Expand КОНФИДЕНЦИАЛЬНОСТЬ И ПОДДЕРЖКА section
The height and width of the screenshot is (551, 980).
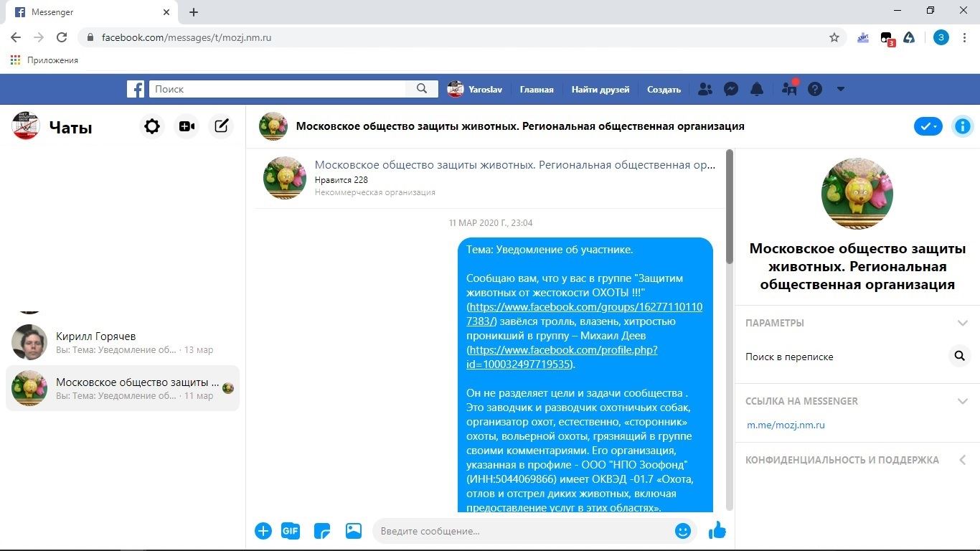[x=963, y=460]
